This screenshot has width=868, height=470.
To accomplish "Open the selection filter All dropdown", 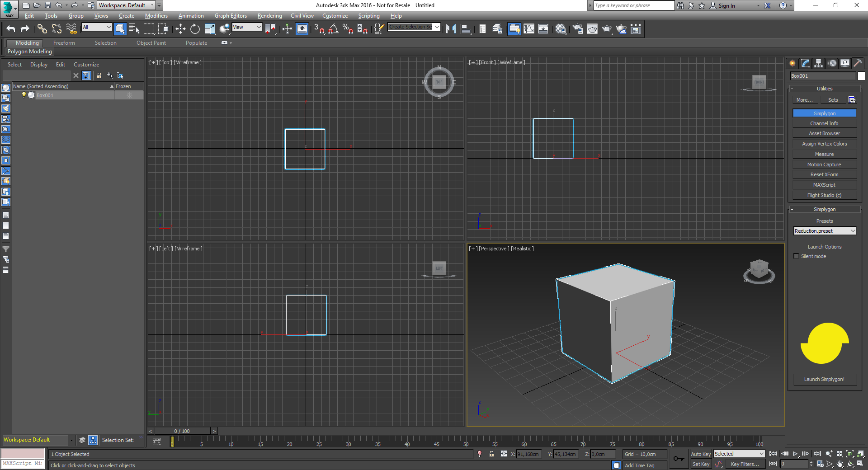I will pyautogui.click(x=96, y=27).
